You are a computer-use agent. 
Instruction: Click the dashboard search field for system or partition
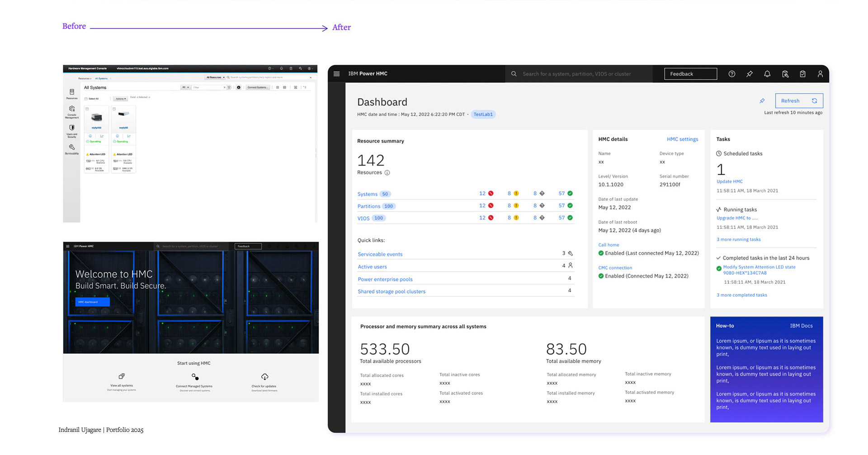(579, 74)
